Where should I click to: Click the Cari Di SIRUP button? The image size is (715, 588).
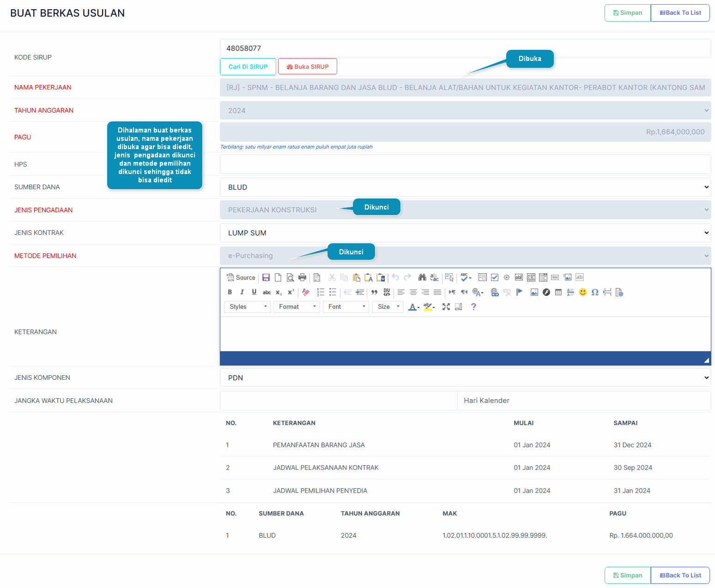click(248, 66)
